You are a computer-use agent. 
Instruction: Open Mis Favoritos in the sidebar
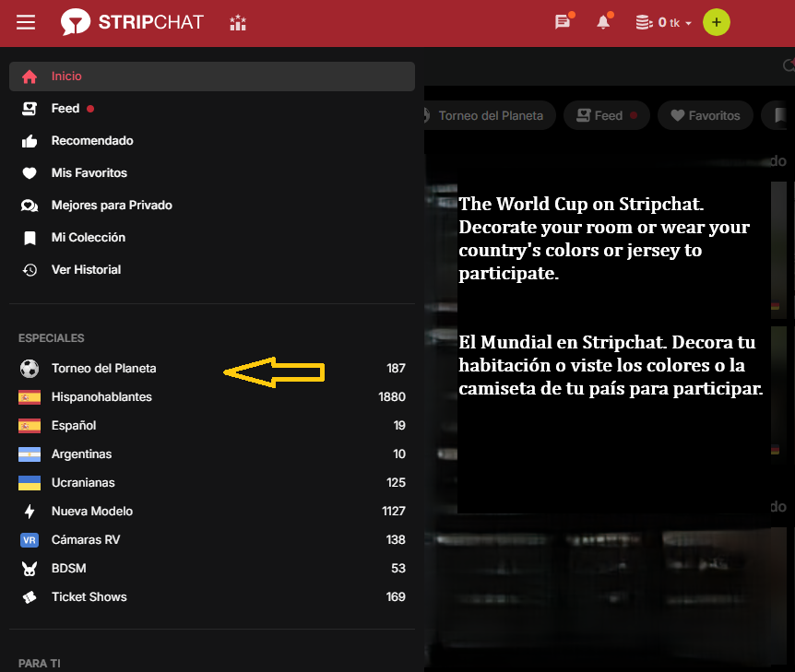point(212,172)
